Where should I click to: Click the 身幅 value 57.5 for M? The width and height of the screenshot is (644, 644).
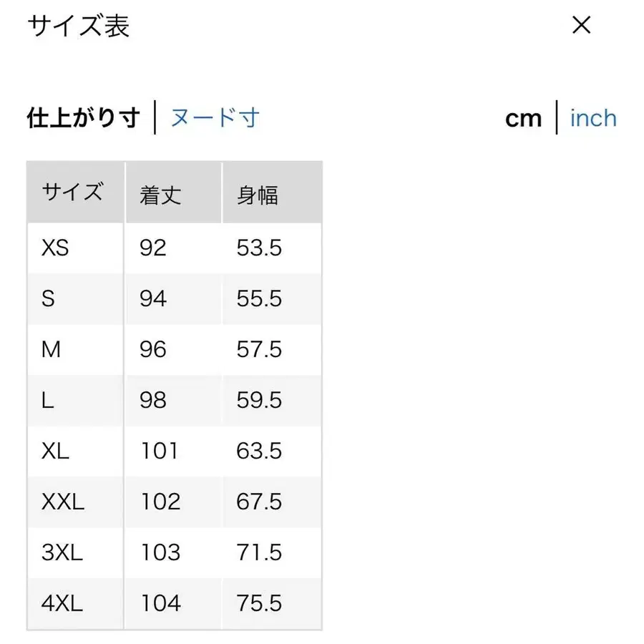260,350
